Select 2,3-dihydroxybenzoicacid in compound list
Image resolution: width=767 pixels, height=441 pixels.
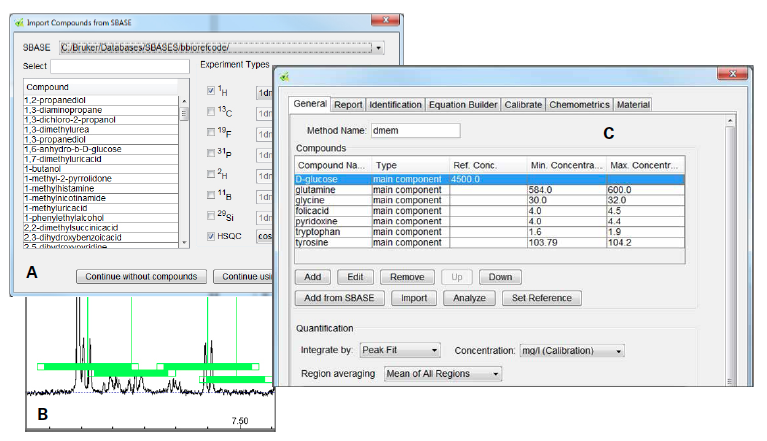pyautogui.click(x=101, y=237)
